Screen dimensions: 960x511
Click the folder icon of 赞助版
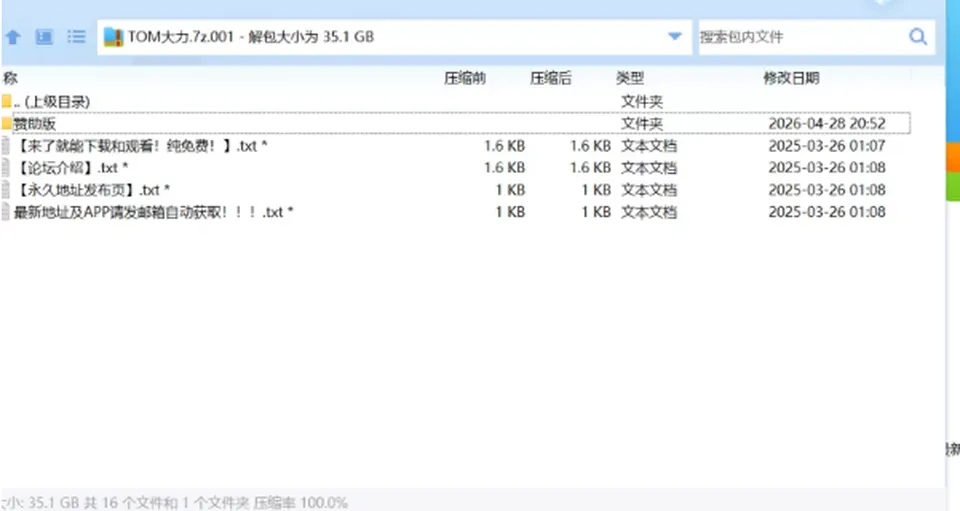(6, 124)
